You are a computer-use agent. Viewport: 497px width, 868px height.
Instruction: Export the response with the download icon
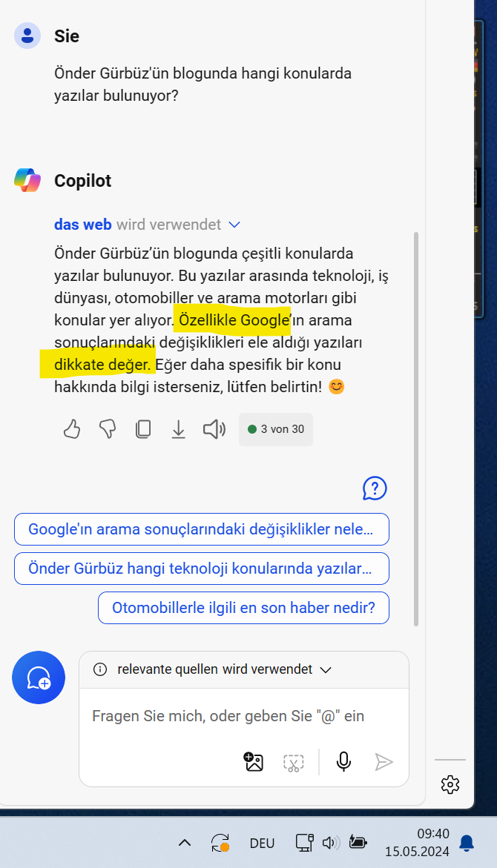coord(179,429)
